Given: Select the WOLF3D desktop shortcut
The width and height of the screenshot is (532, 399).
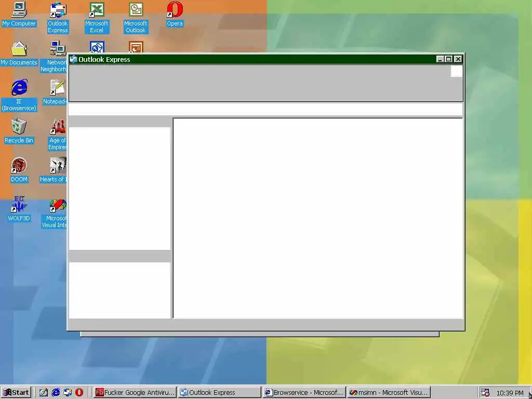Looking at the screenshot, I should (19, 209).
